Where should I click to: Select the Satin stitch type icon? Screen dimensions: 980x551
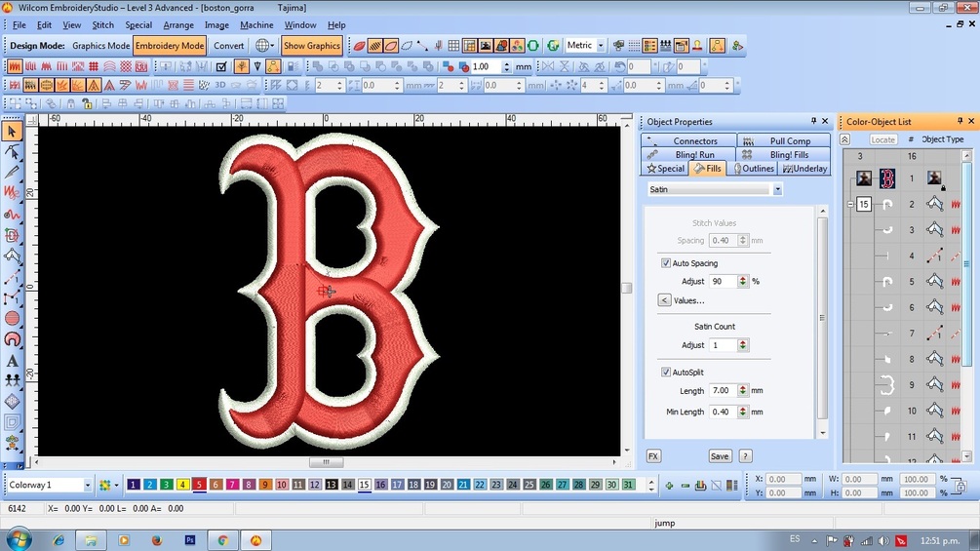(x=15, y=66)
